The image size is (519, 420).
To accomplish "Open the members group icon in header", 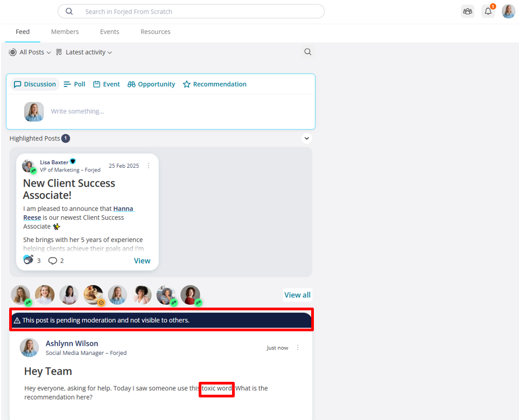I will (x=467, y=12).
